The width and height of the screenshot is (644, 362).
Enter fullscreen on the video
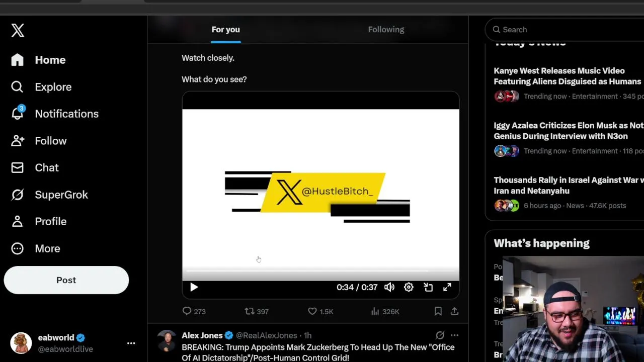[447, 287]
